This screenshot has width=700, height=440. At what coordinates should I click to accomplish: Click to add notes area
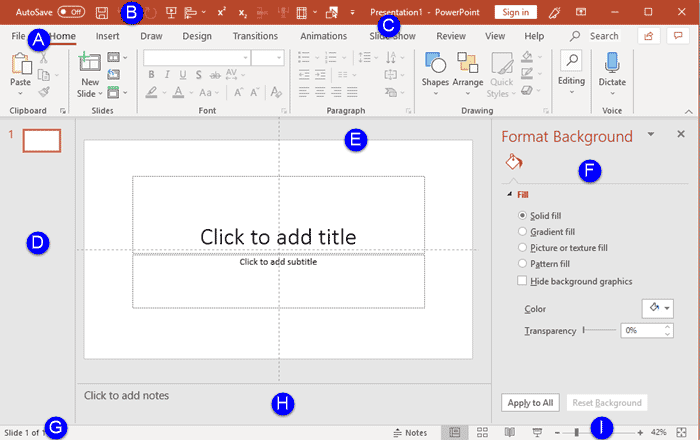click(x=284, y=403)
